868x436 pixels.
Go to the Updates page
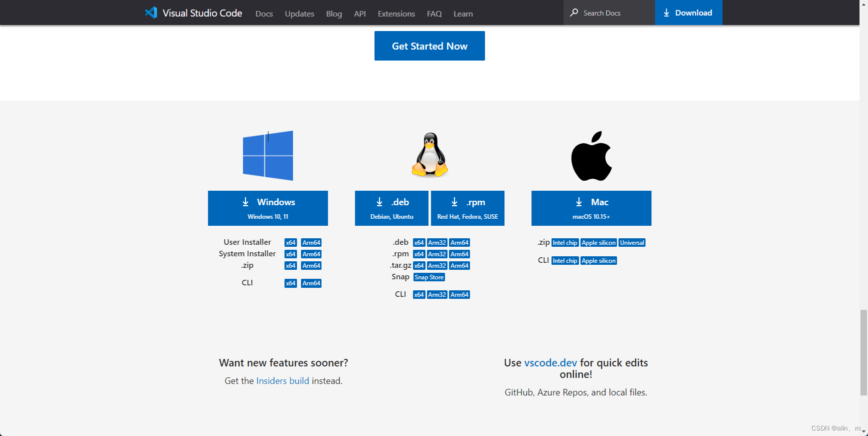point(299,14)
